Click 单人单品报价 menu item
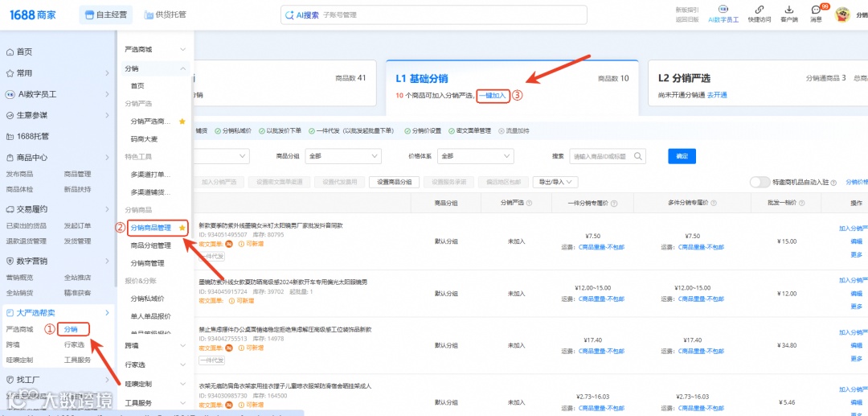868x416 pixels. tap(150, 316)
